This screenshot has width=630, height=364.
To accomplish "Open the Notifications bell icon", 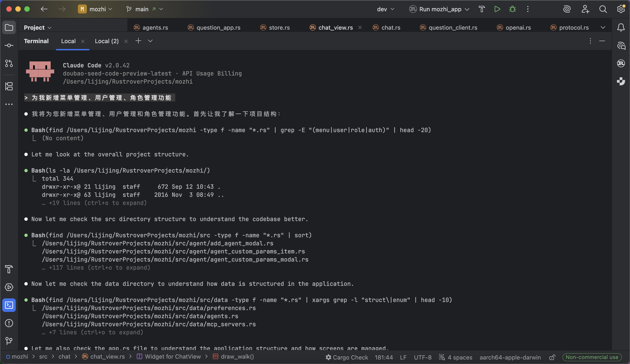I will tap(621, 27).
